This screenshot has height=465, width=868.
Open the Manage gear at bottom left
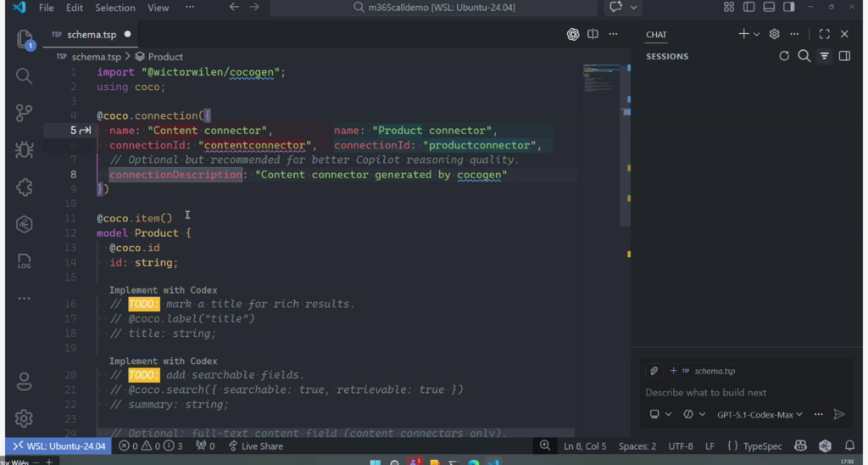tap(24, 418)
